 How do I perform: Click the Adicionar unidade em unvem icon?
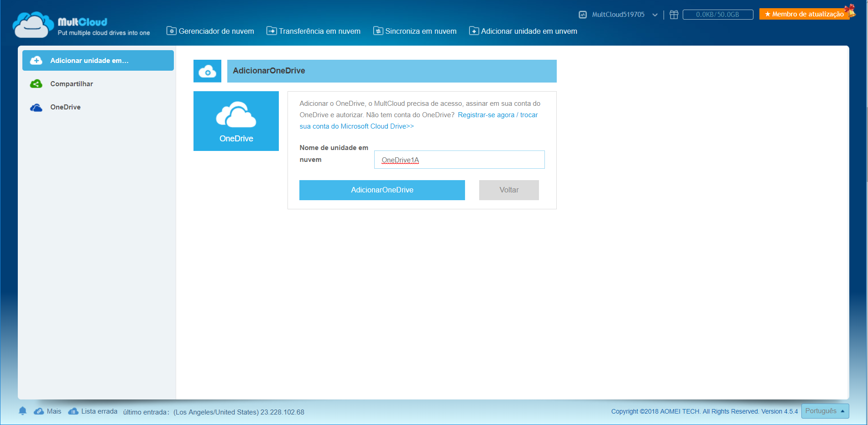click(x=474, y=31)
